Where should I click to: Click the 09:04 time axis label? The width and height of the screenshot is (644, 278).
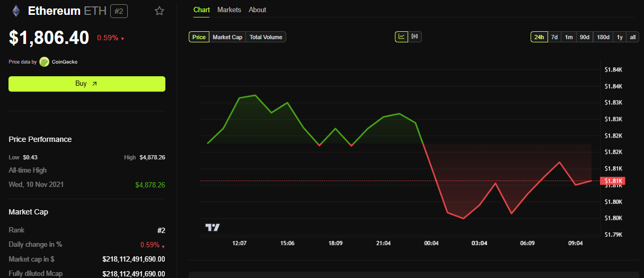click(576, 243)
